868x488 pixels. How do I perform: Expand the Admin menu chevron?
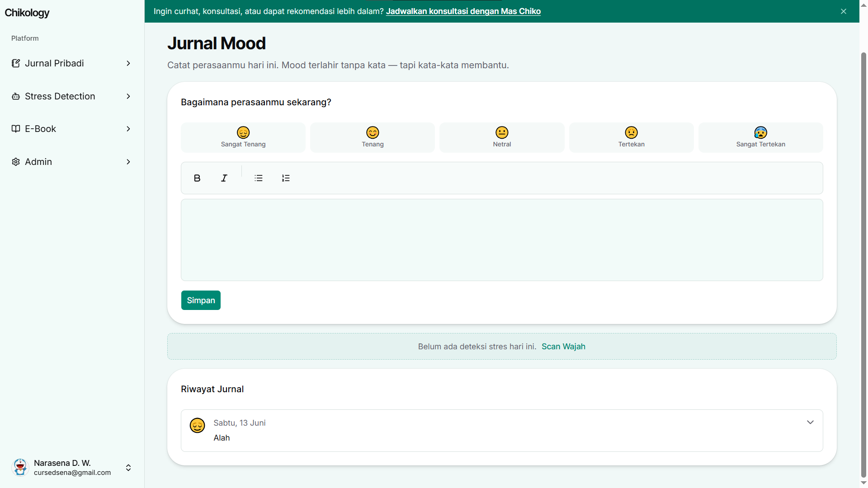click(128, 162)
